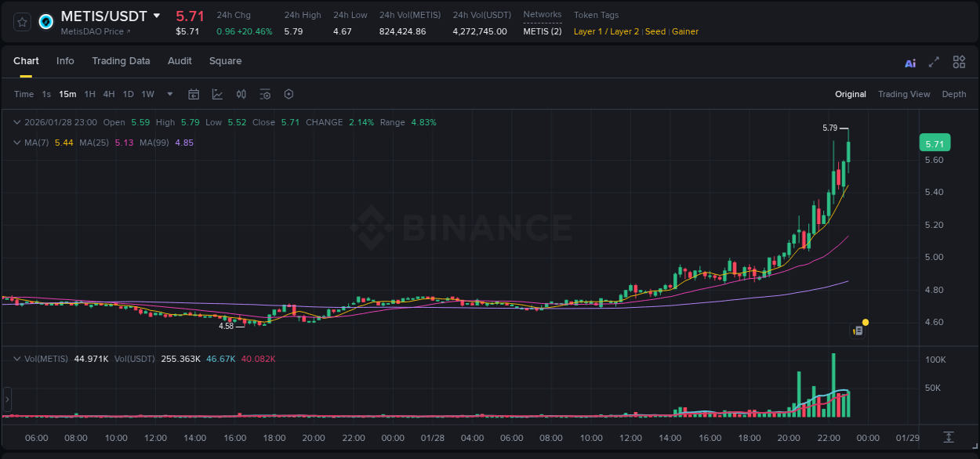Screen dimensions: 980x459
Task: Expand chart to fullscreen with arrows icon
Action: click(x=933, y=62)
